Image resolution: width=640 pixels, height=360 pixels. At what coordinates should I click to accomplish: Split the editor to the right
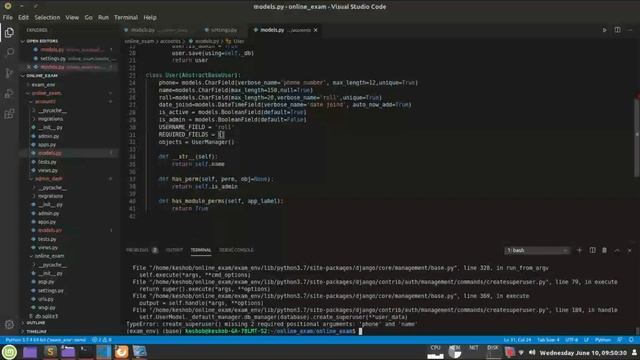click(617, 30)
